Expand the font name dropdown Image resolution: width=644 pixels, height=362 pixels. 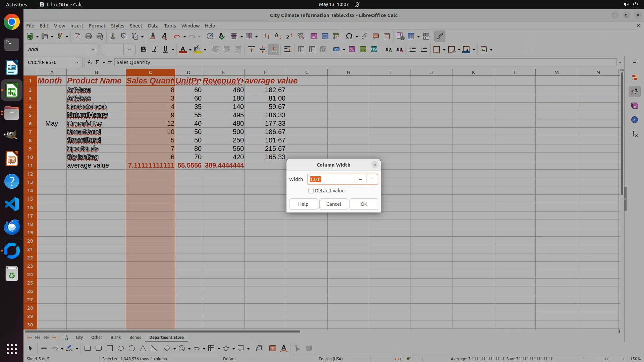[x=93, y=50]
